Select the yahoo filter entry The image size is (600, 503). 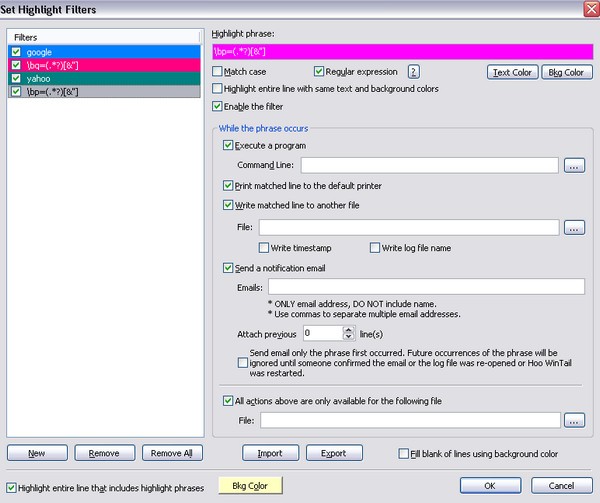click(40, 78)
